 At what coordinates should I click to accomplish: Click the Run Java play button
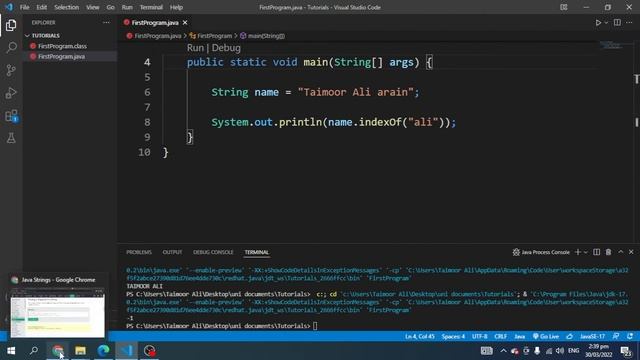(598, 23)
